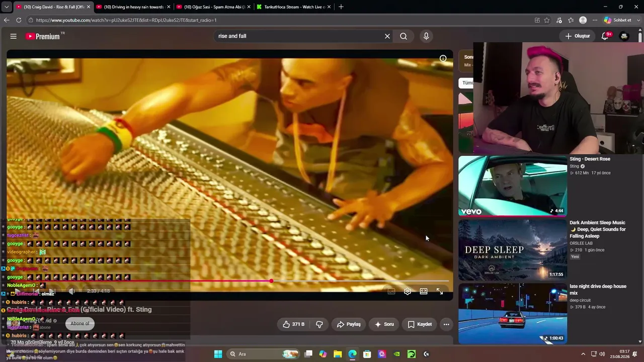Show video info card icon
The image size is (644, 362).
click(x=443, y=58)
